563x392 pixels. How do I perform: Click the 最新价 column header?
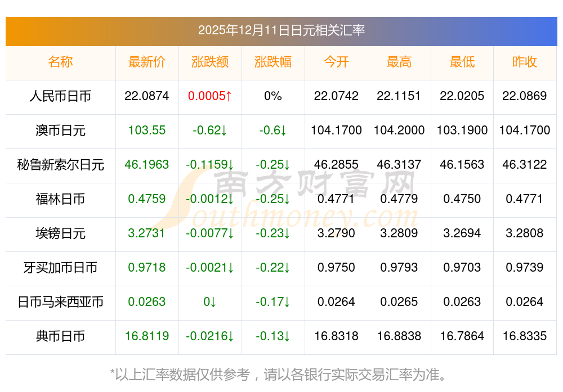146,62
